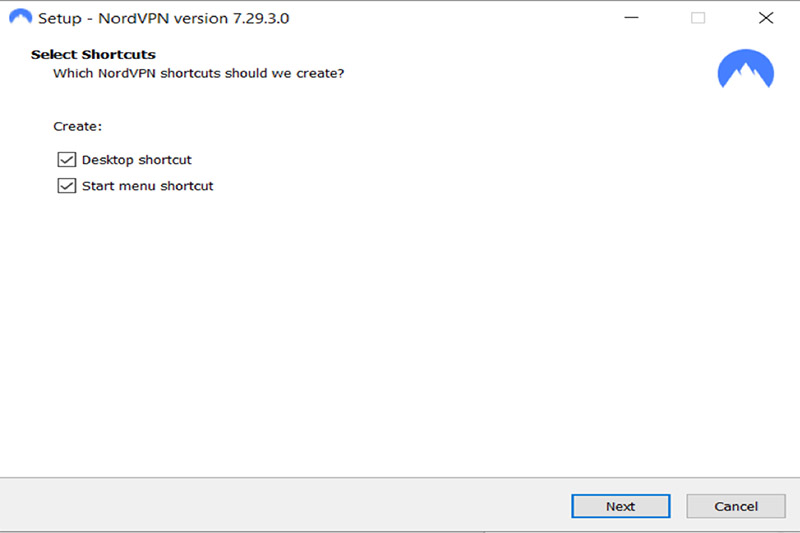This screenshot has width=800, height=533.
Task: Minimize the setup window
Action: [631, 18]
